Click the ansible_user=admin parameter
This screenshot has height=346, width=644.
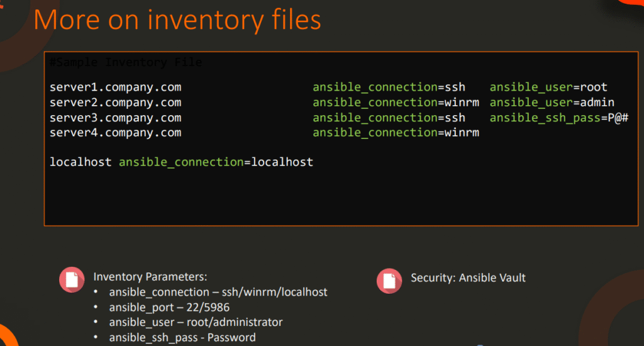pyautogui.click(x=552, y=103)
